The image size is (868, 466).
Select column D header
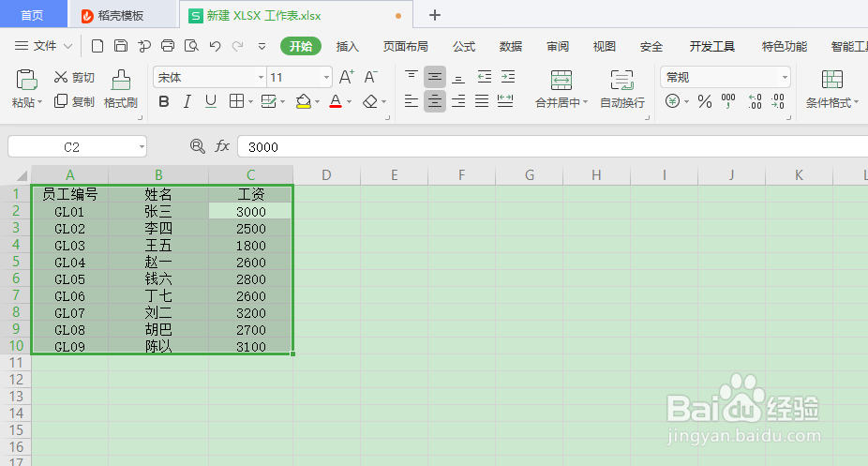326,175
